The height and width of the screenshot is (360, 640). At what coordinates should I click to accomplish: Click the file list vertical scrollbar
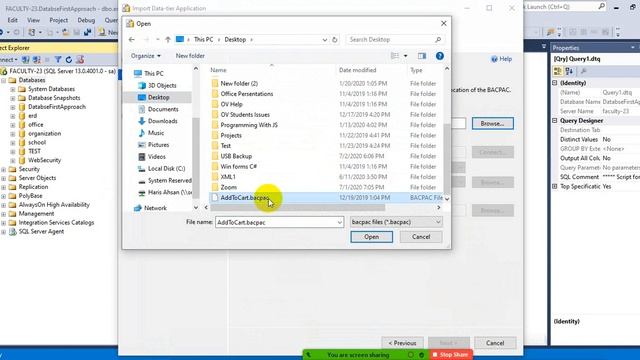[x=447, y=159]
